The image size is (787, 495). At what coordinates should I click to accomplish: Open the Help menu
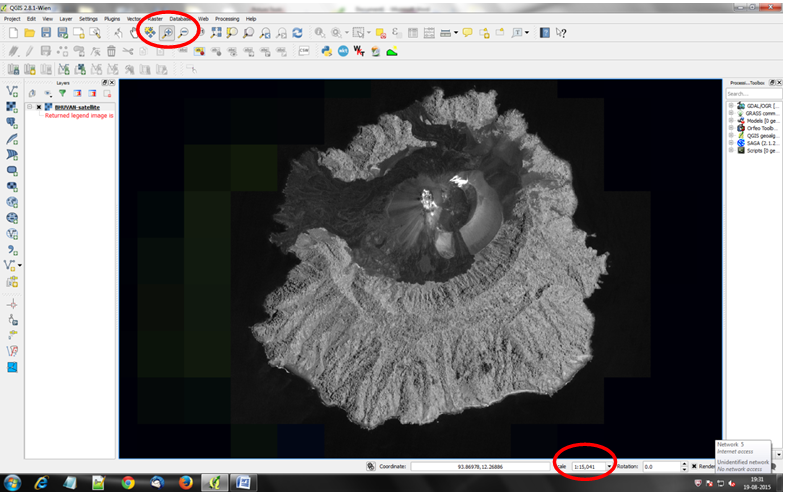[x=251, y=19]
